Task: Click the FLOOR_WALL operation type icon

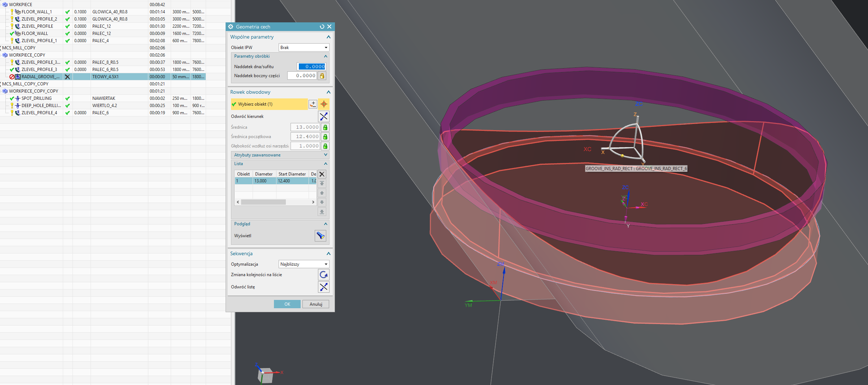Action: point(18,34)
